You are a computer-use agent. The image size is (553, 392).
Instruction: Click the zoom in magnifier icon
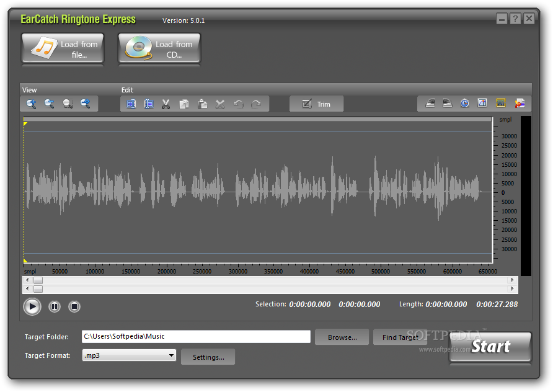pos(32,104)
